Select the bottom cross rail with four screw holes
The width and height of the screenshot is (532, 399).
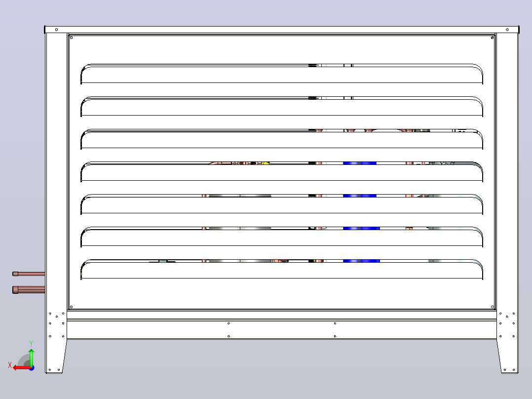tap(282, 329)
